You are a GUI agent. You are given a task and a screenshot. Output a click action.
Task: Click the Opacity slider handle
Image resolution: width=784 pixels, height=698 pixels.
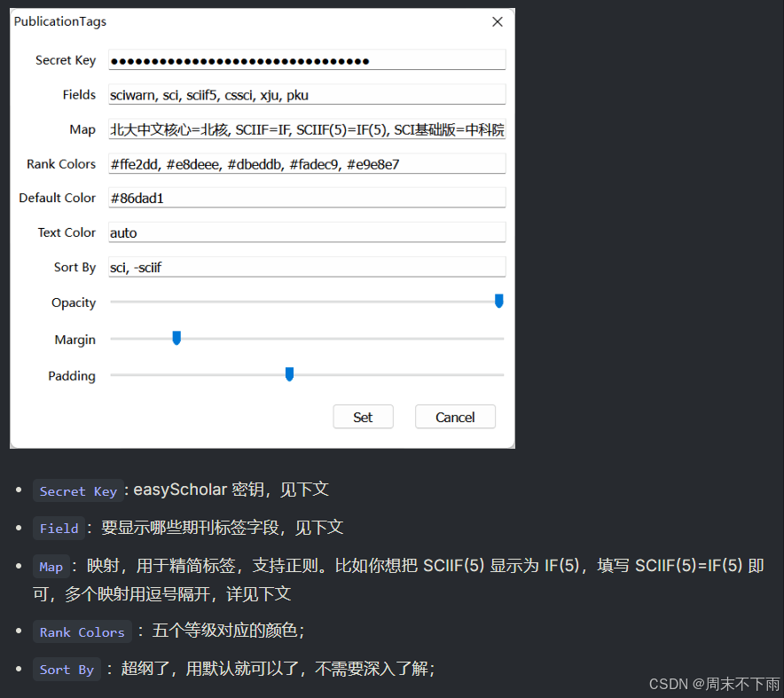pos(498,301)
